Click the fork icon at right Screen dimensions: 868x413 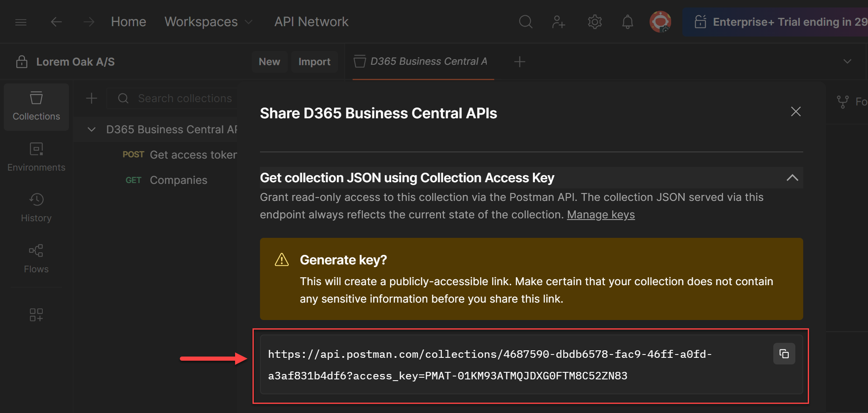click(842, 102)
